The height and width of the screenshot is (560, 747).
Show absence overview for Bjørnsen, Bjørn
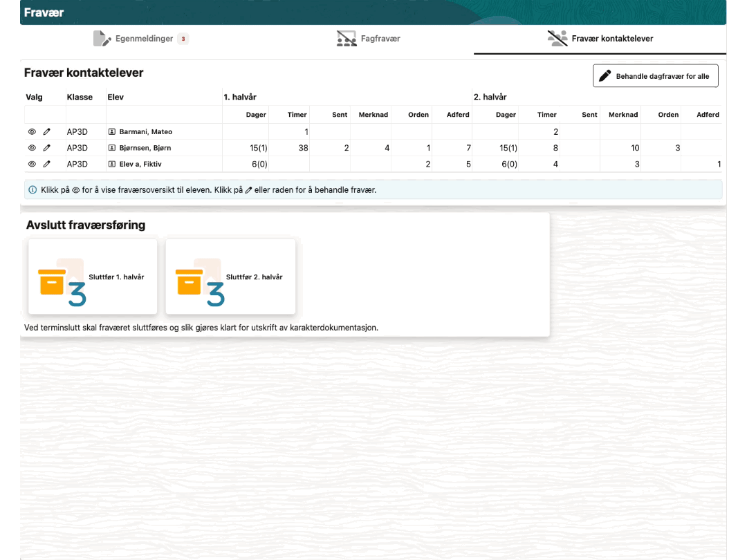(x=32, y=148)
